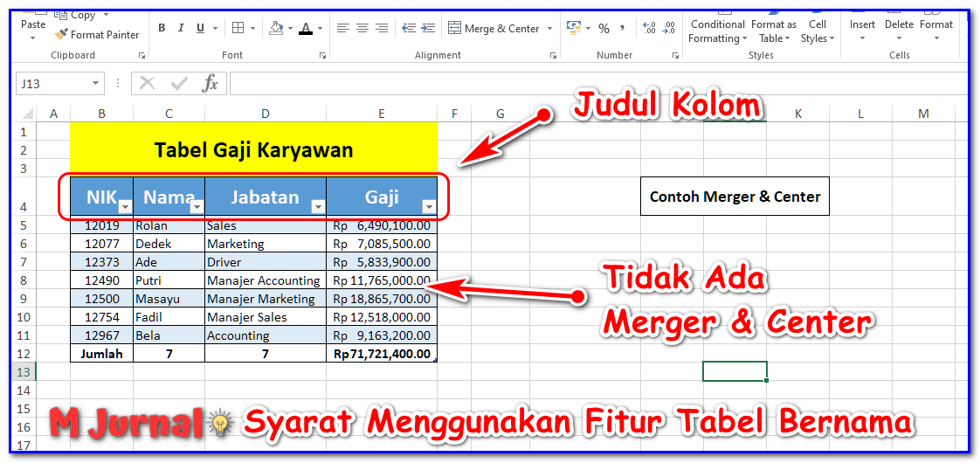
Task: Click the Insert cells button
Action: pyautogui.click(x=862, y=26)
